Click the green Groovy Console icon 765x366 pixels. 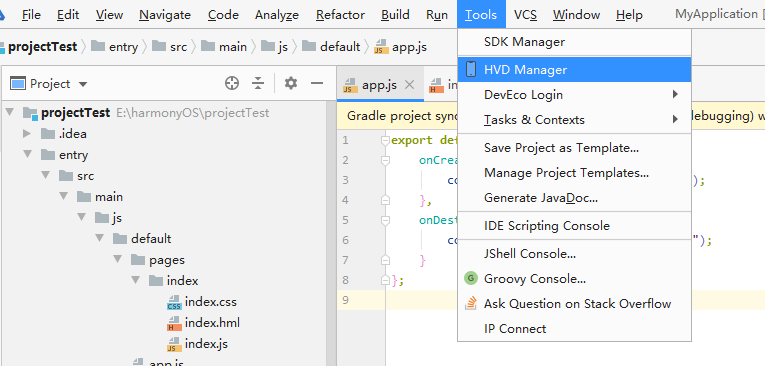point(470,279)
